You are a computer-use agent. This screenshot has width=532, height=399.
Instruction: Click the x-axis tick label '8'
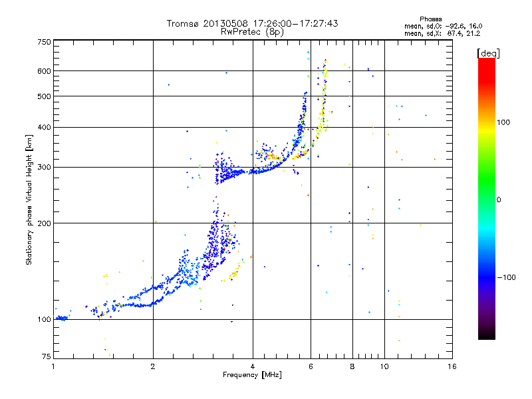(x=352, y=366)
